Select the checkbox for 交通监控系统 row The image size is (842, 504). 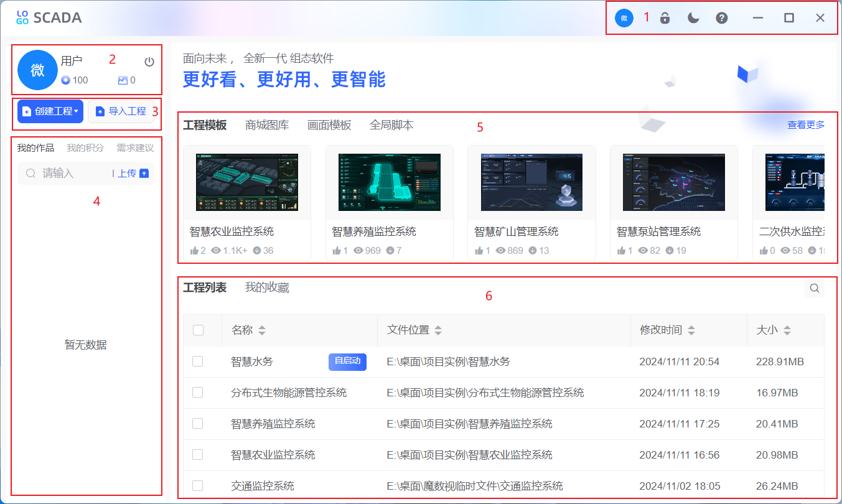(198, 486)
